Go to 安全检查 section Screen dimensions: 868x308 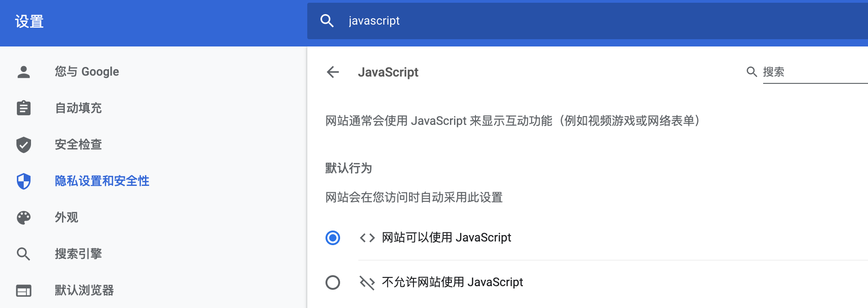coord(78,145)
